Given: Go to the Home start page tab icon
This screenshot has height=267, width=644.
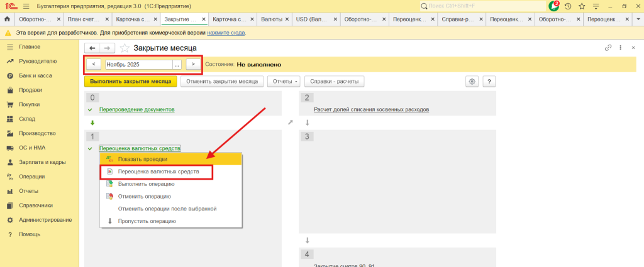Looking at the screenshot, I should point(6,19).
